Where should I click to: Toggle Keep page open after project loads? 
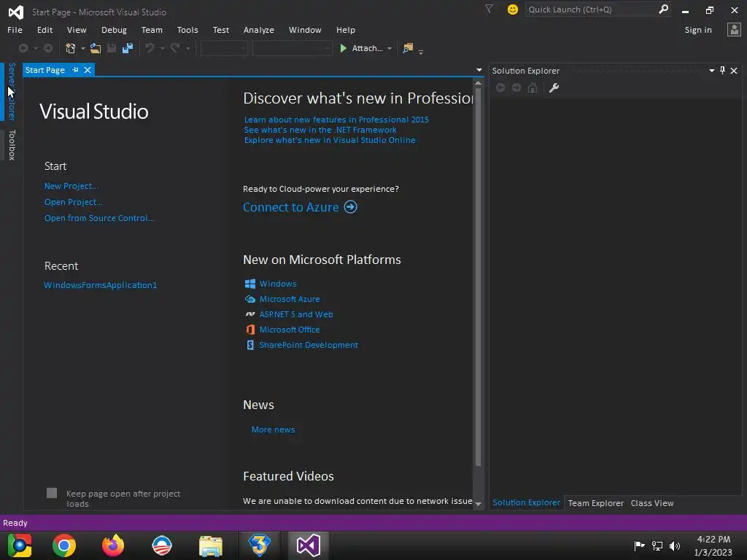(x=52, y=493)
